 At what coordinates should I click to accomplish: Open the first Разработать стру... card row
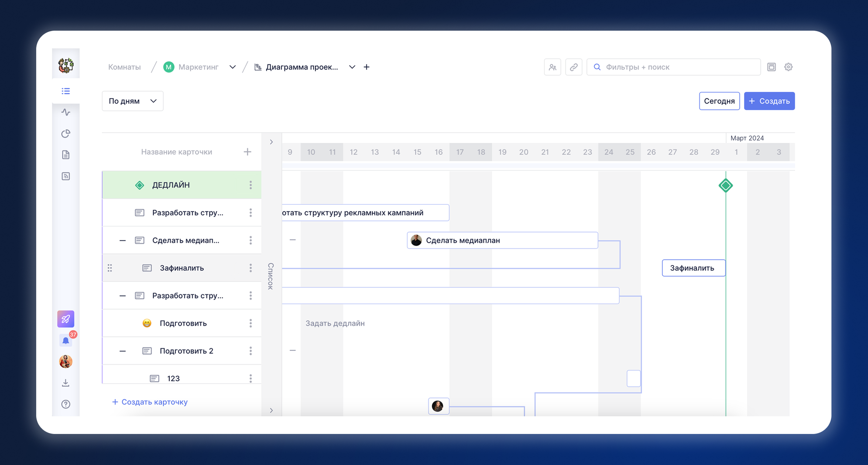[182, 213]
